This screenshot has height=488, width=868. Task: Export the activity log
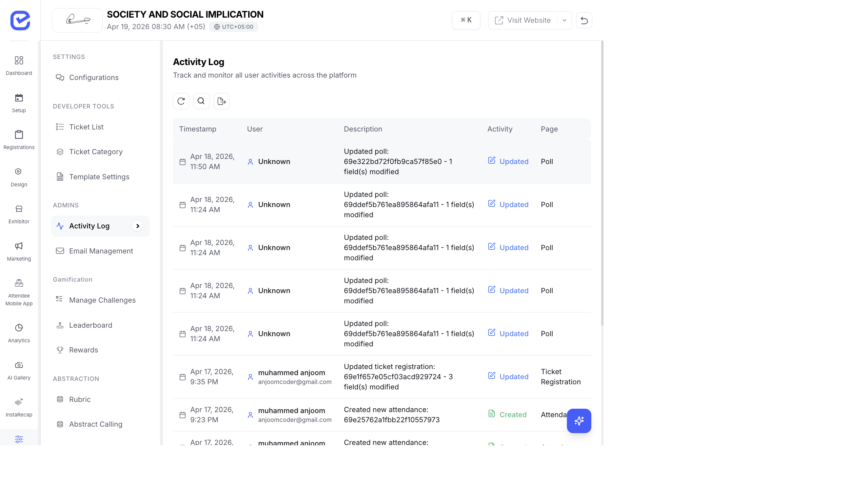click(x=222, y=101)
